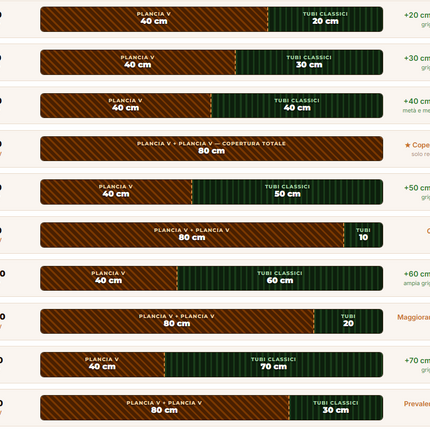Click the "metà e me" note under +40 cm
This screenshot has height=430, width=430.
click(416, 110)
